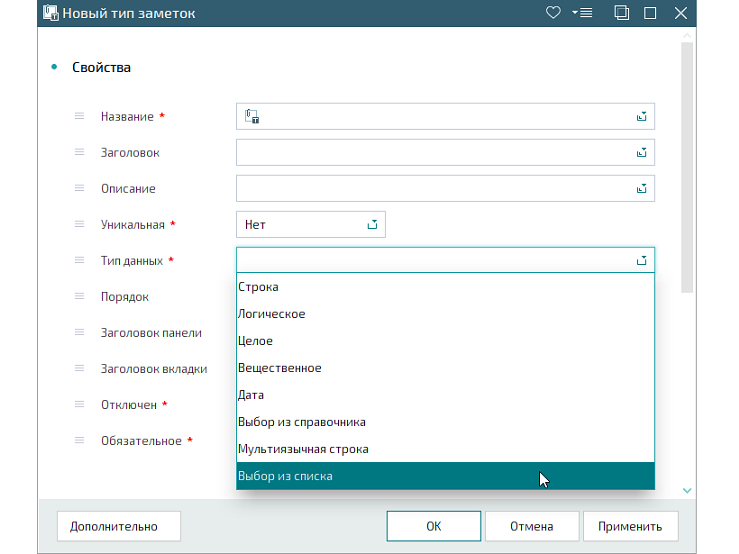Click the arrow in the Тип данных combo box
Image resolution: width=739 pixels, height=554 pixels.
(641, 261)
